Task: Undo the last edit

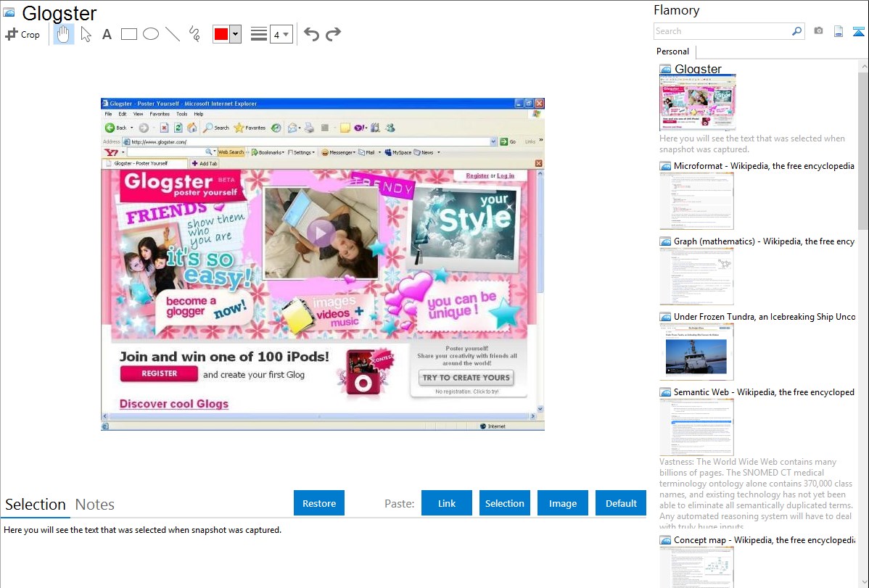Action: [311, 34]
